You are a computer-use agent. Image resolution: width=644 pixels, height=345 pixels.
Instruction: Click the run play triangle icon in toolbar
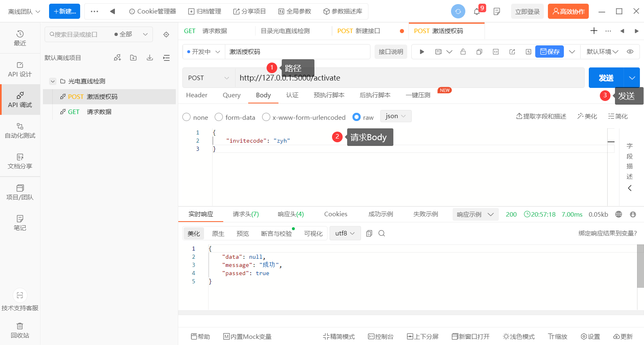click(422, 52)
